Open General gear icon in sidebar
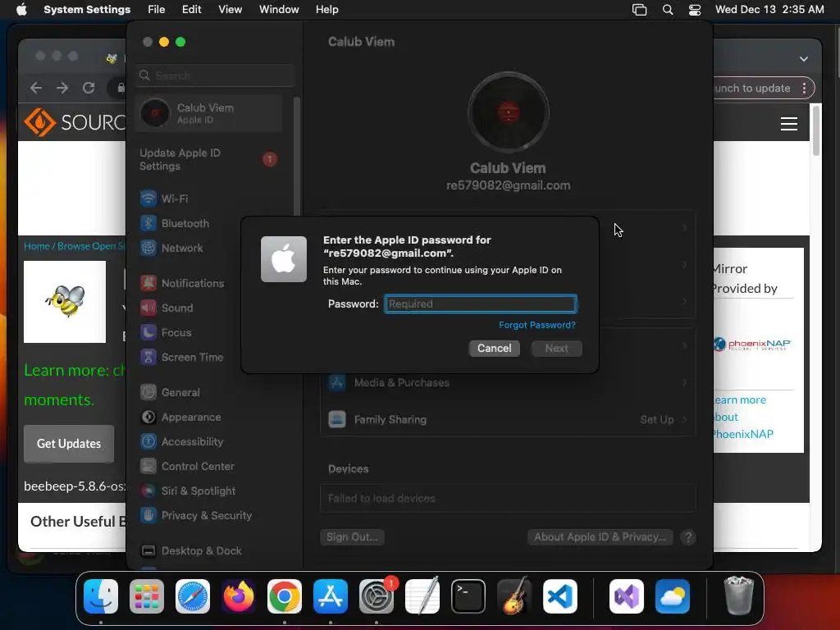The height and width of the screenshot is (630, 840). (x=148, y=392)
